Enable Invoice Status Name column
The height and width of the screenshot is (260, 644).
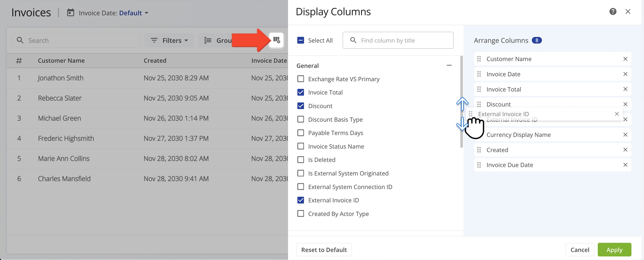301,146
